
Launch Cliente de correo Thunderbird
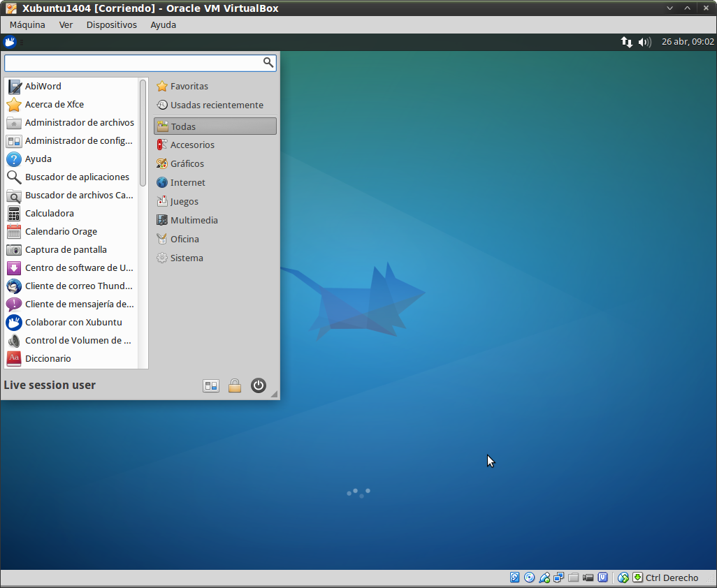tap(78, 286)
